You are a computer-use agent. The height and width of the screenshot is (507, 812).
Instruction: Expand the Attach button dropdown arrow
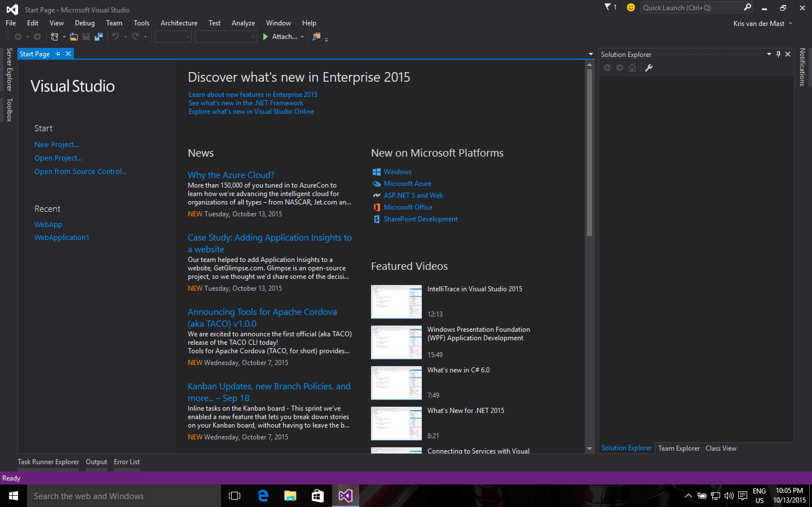click(302, 37)
